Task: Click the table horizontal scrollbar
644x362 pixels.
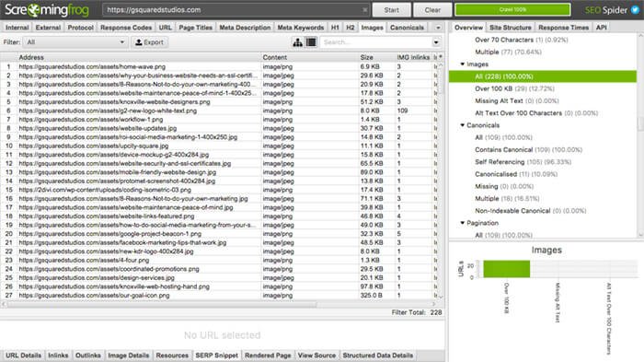Action: (162, 304)
